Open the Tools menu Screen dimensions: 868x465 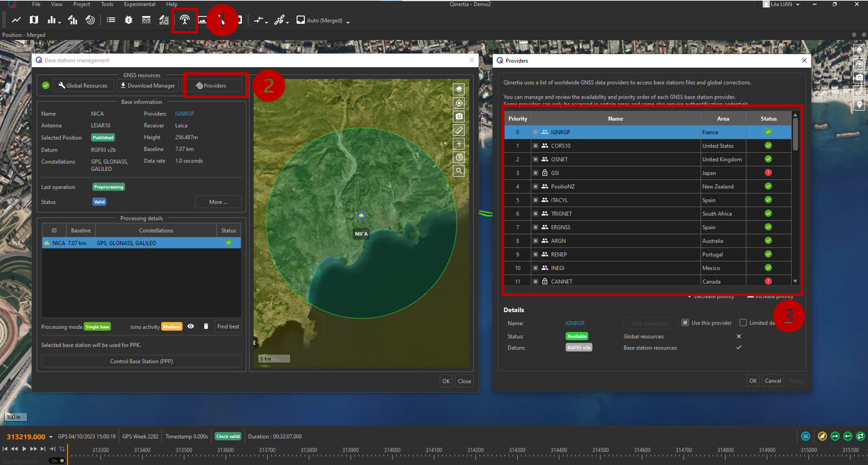point(107,5)
